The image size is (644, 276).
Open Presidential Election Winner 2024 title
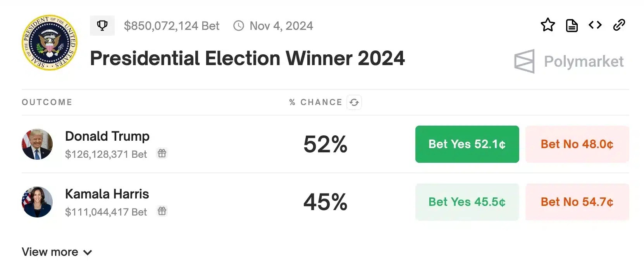coord(247,59)
